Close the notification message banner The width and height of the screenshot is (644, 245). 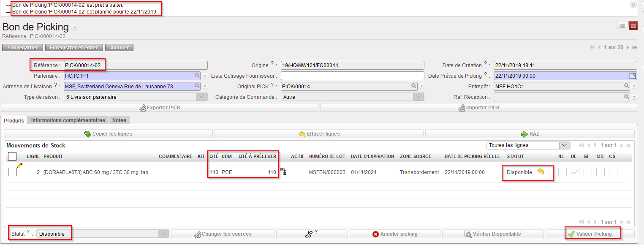pos(633,4)
